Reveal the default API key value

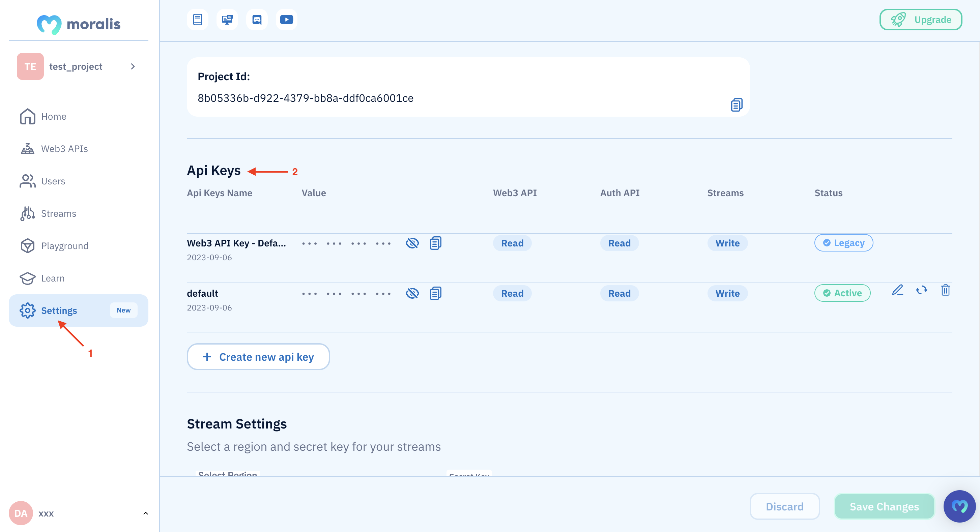[412, 293]
